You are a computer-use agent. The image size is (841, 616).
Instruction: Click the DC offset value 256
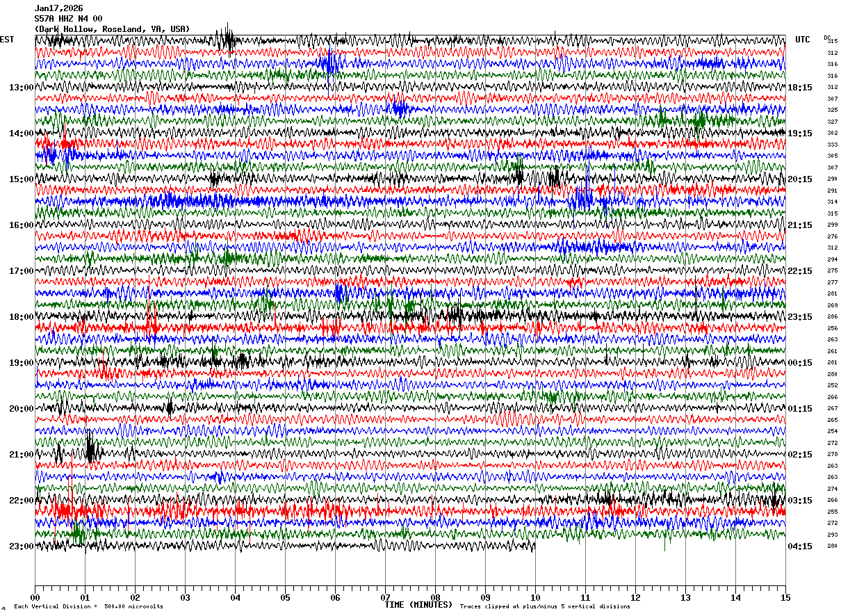click(832, 328)
